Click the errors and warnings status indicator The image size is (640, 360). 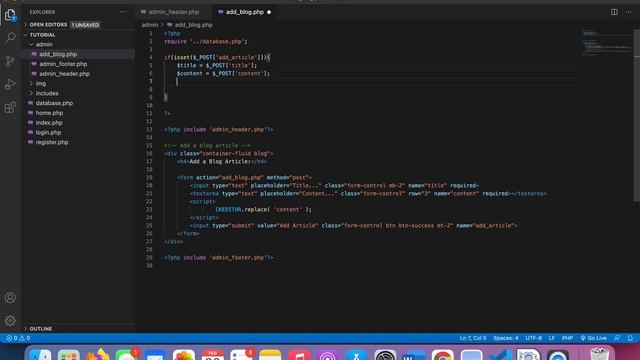[18, 338]
